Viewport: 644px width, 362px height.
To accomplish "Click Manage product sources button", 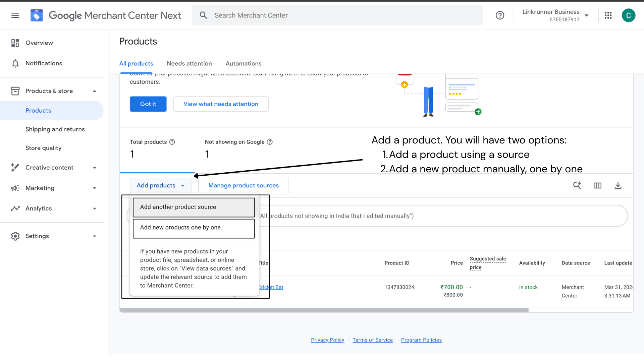I will [244, 185].
